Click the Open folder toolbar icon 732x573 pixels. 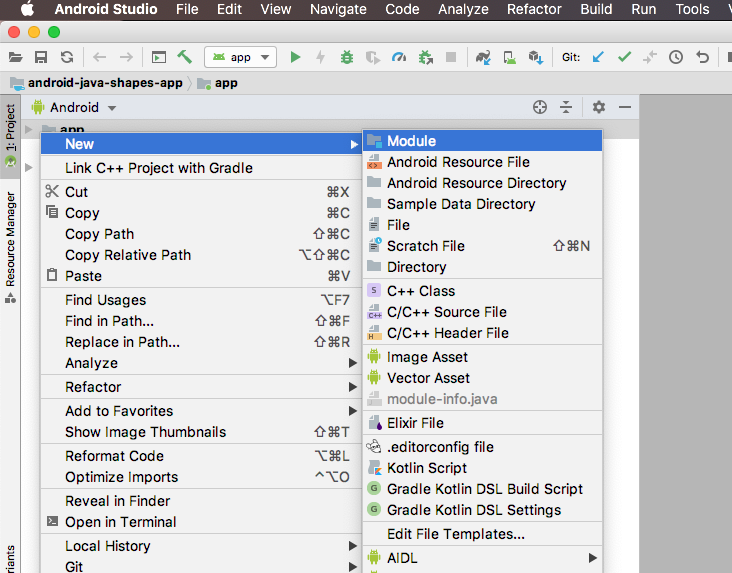(15, 57)
